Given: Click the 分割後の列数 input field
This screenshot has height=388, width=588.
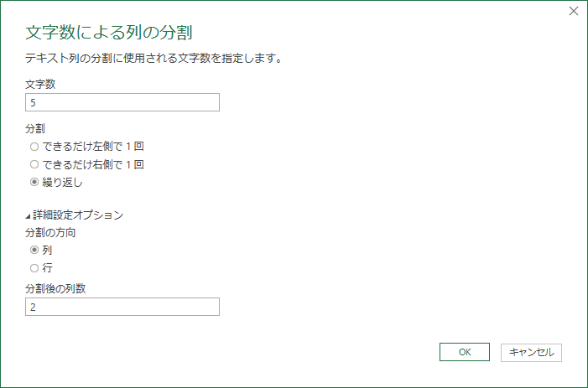Looking at the screenshot, I should pos(122,308).
